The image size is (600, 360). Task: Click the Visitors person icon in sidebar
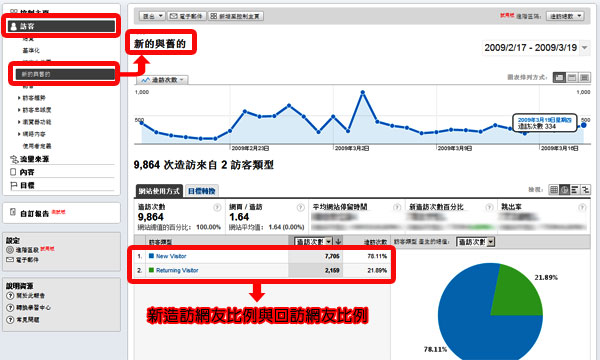pyautogui.click(x=13, y=26)
